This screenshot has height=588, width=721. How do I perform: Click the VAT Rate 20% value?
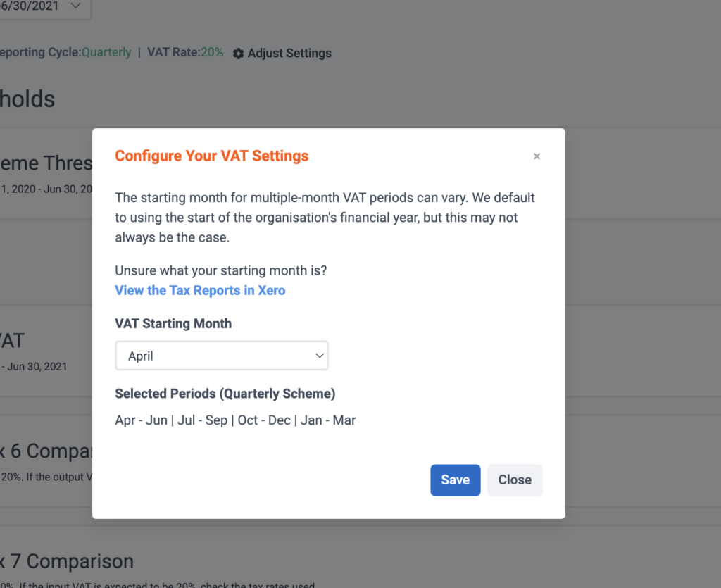tap(212, 52)
